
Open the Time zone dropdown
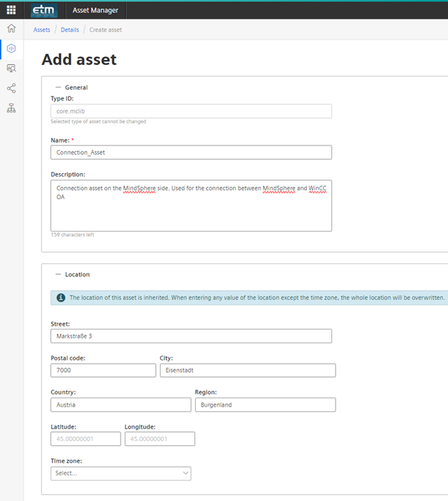121,473
